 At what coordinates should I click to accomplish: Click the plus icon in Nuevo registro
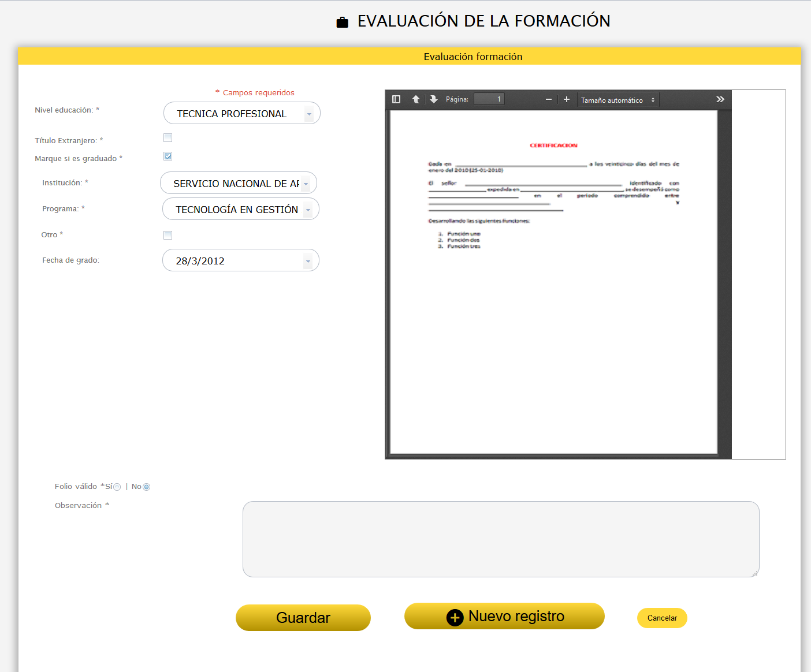click(x=455, y=617)
